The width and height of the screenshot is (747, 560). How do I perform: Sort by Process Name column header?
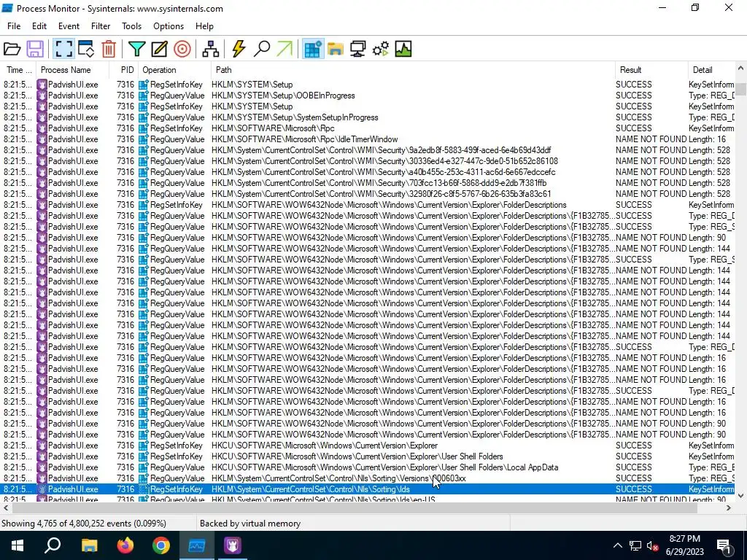click(x=72, y=70)
